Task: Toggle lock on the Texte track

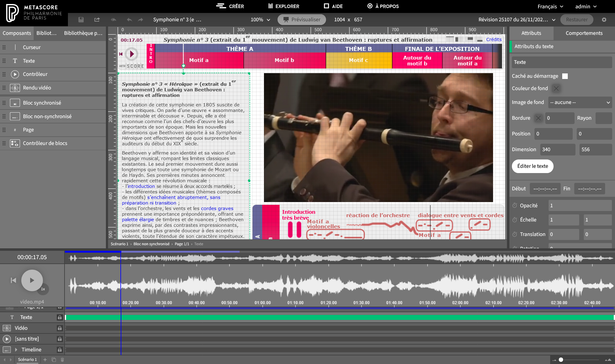Action: point(60,317)
